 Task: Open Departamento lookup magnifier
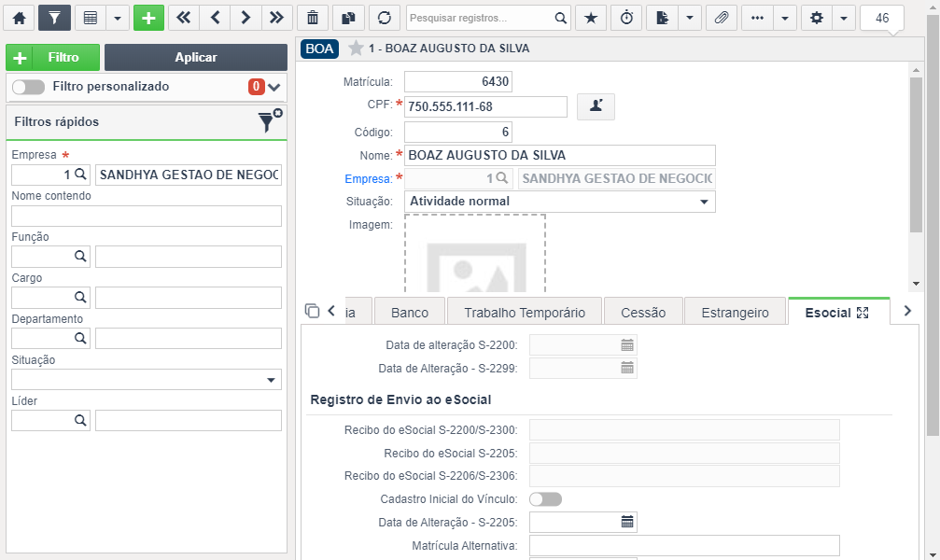[x=80, y=338]
